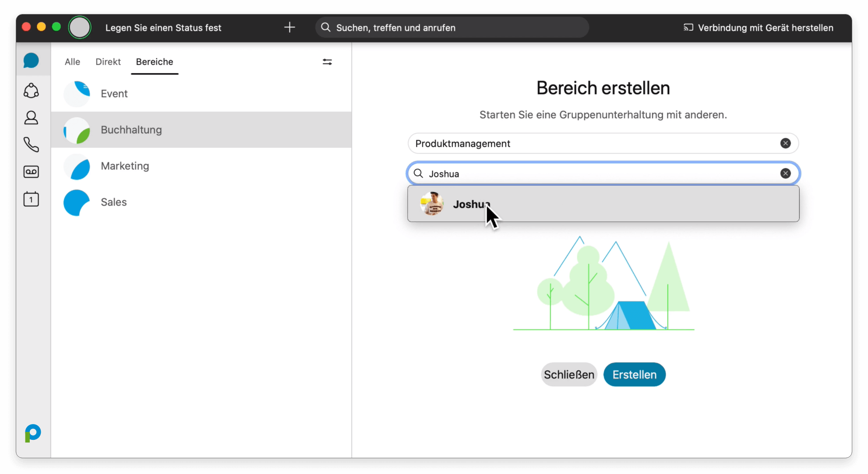Click the plus icon in title bar
The image size is (868, 474).
[x=289, y=28]
